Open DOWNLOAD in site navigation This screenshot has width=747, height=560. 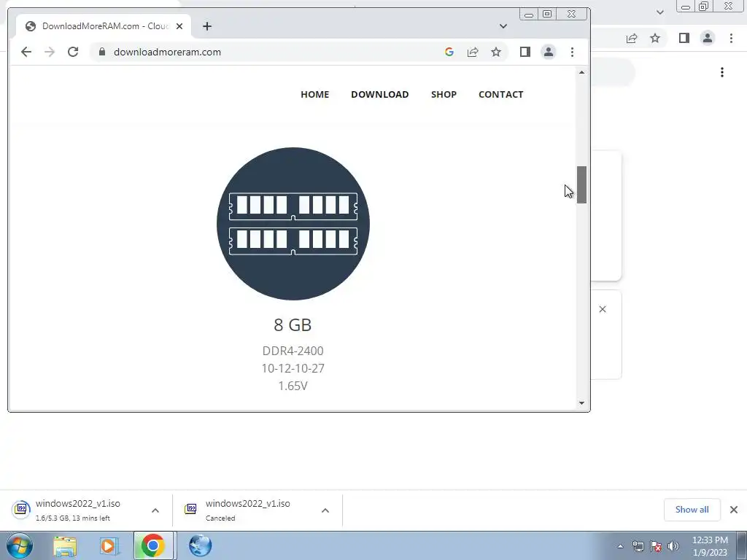pyautogui.click(x=379, y=94)
